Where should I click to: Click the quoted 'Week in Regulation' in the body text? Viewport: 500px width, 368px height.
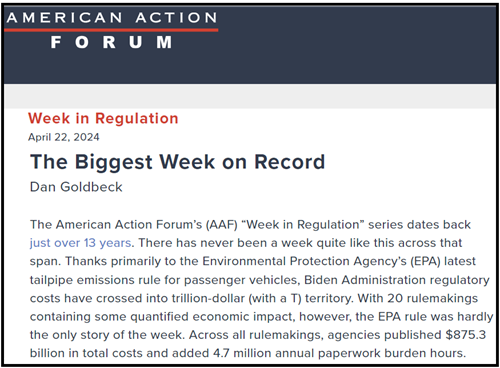pos(302,224)
